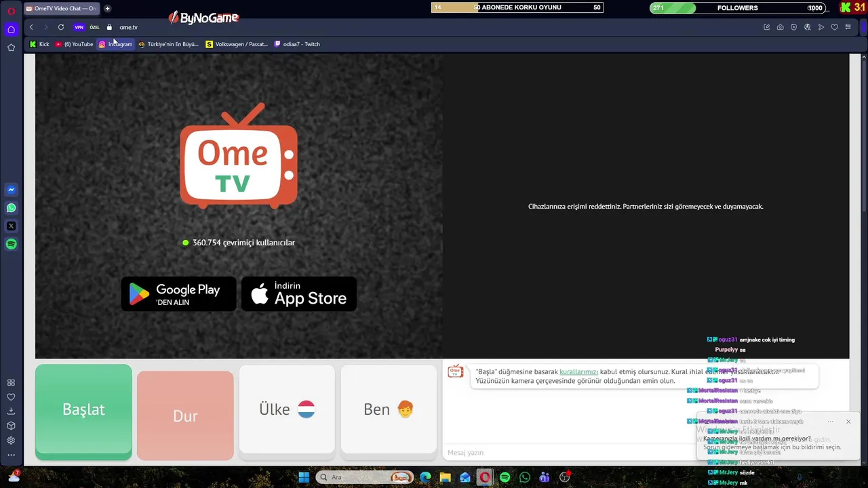Click the red Dur button

tap(185, 415)
